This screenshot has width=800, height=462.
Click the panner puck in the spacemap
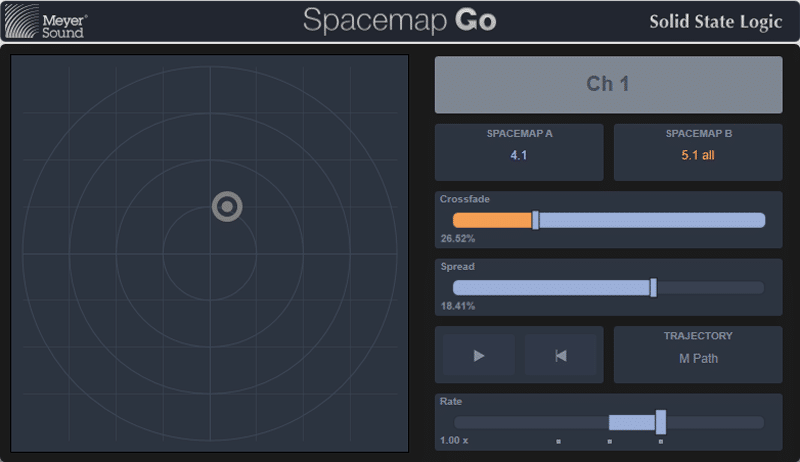coord(227,207)
